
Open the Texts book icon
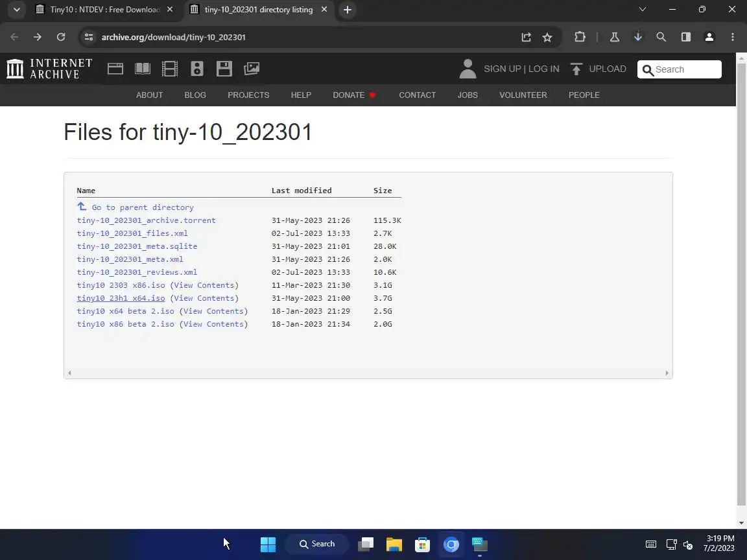[143, 69]
